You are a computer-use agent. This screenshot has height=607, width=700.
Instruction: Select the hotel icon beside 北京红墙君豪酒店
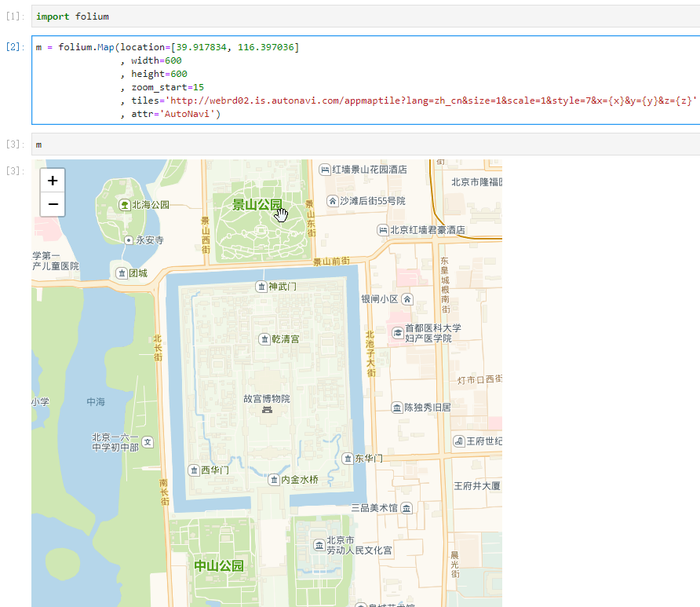point(382,230)
